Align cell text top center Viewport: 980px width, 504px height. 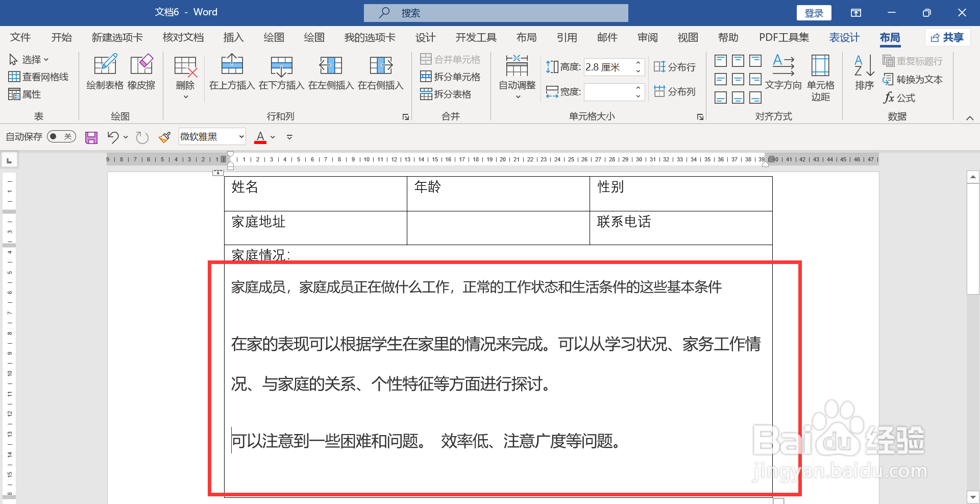[738, 61]
